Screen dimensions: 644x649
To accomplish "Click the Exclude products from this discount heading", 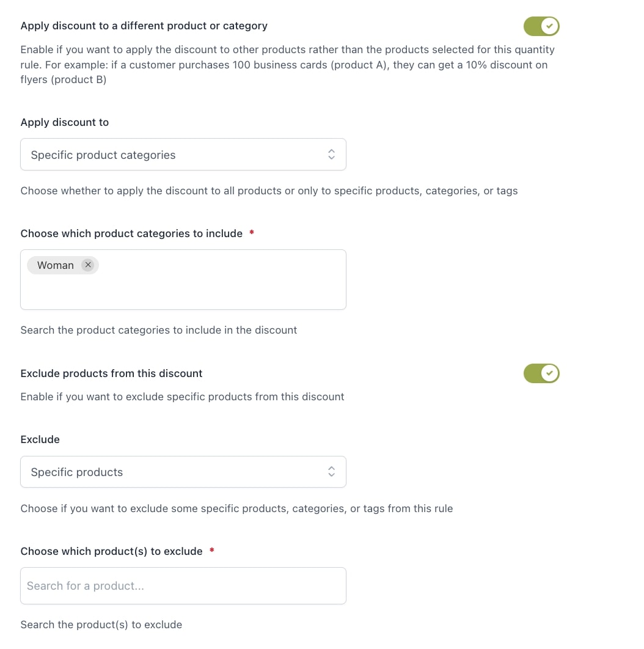I will (x=111, y=373).
